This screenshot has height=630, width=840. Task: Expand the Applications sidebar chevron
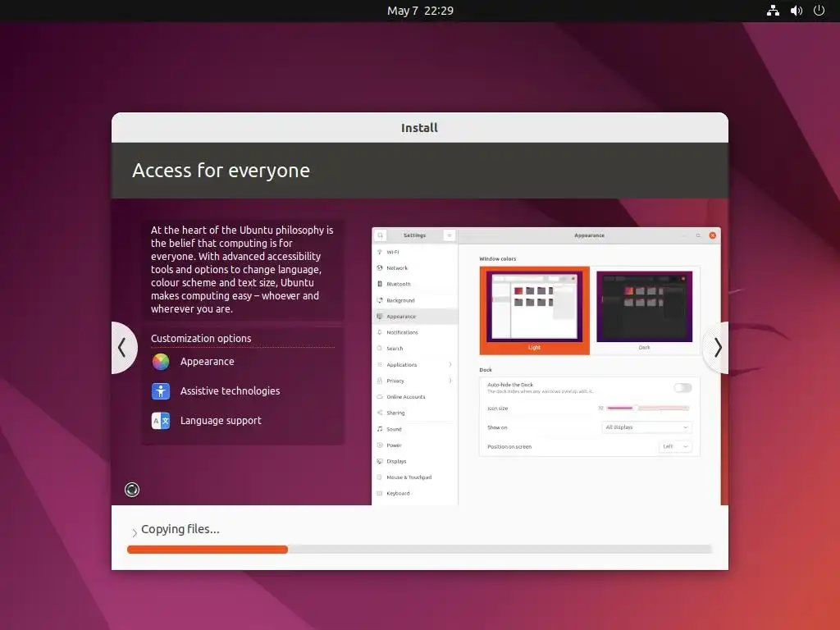point(450,365)
